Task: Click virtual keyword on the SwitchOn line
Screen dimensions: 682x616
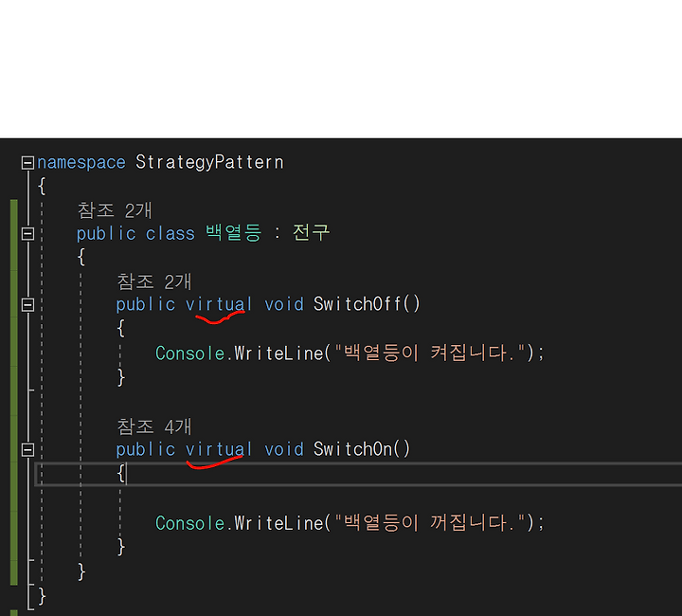Action: tap(219, 449)
